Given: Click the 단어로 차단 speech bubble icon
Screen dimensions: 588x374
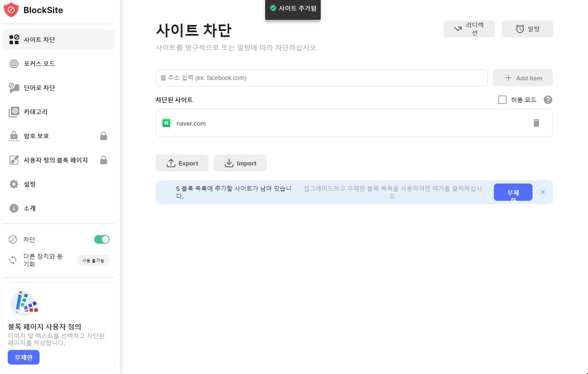Looking at the screenshot, I should (x=14, y=88).
